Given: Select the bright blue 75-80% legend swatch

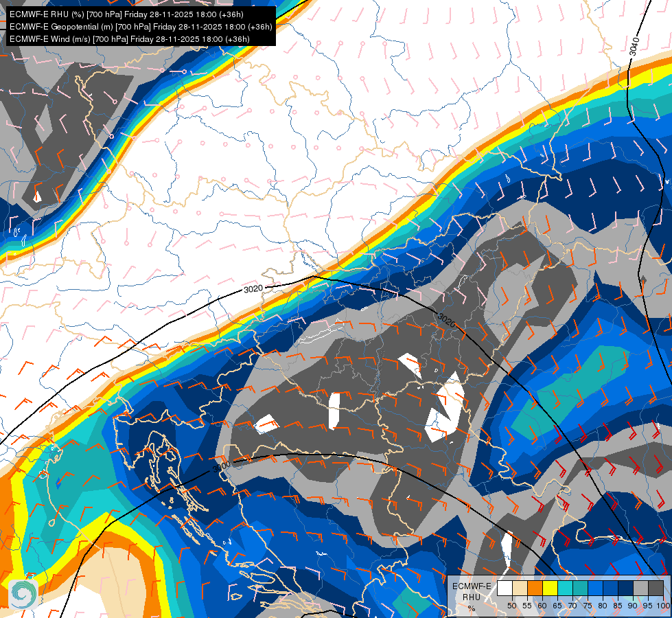Looking at the screenshot, I should (596, 588).
